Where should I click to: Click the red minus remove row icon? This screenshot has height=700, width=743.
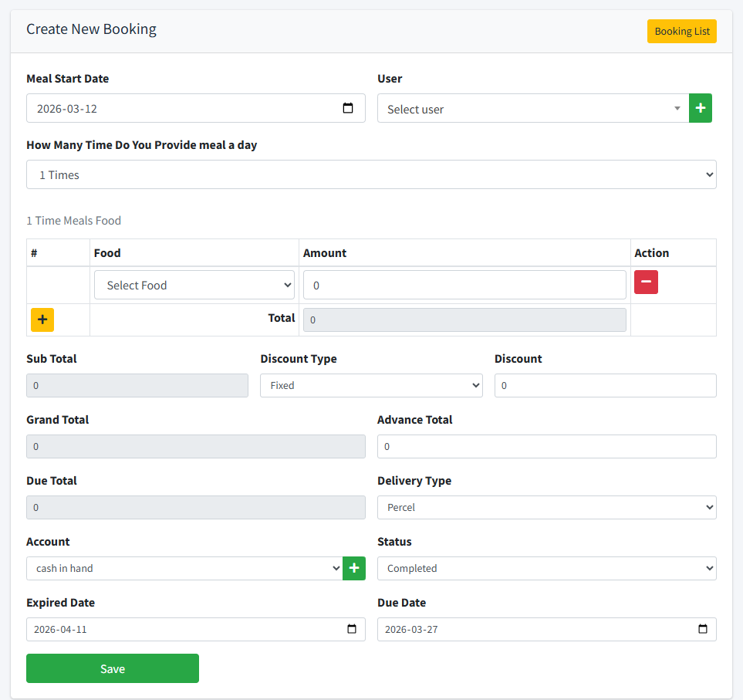pyautogui.click(x=646, y=282)
